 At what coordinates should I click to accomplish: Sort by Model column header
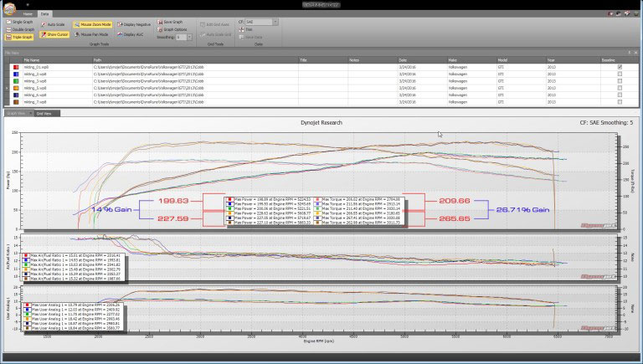click(x=521, y=60)
